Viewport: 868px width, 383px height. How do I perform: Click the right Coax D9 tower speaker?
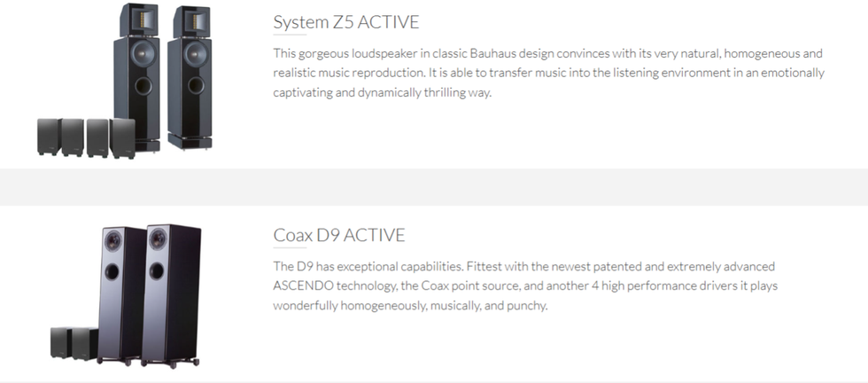coord(170,295)
